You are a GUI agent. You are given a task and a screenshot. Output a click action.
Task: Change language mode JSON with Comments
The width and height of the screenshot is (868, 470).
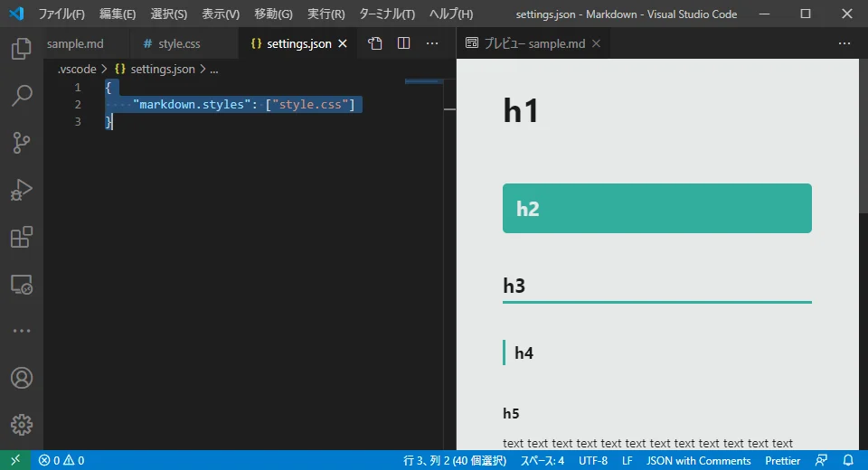(699, 460)
